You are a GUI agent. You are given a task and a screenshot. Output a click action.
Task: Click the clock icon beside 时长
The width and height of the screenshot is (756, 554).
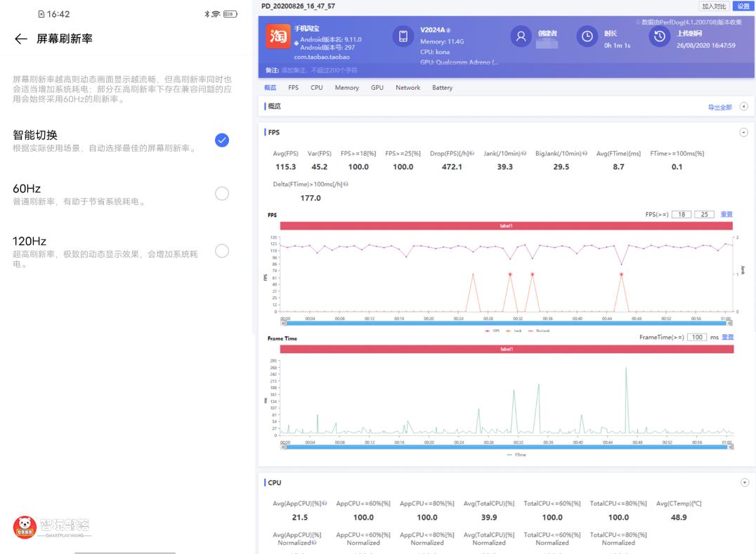point(587,36)
